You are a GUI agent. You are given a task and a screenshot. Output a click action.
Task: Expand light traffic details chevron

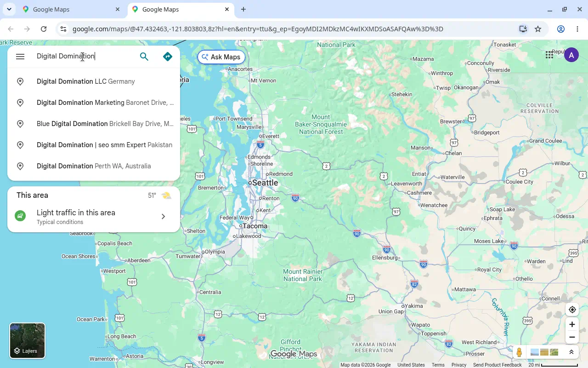[x=163, y=217]
